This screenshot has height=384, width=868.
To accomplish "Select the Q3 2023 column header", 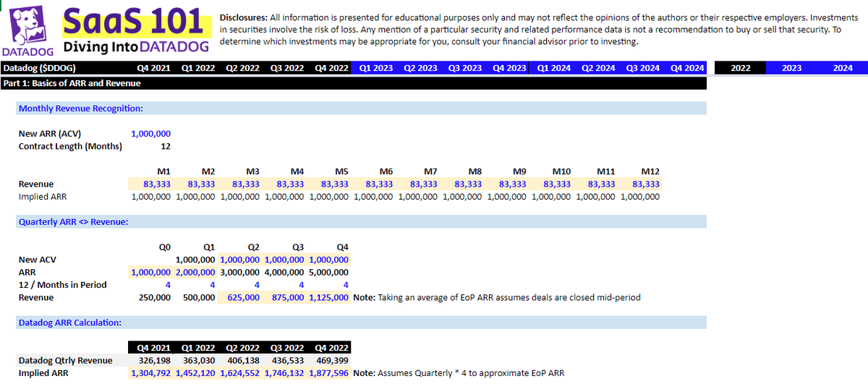I will tap(465, 68).
